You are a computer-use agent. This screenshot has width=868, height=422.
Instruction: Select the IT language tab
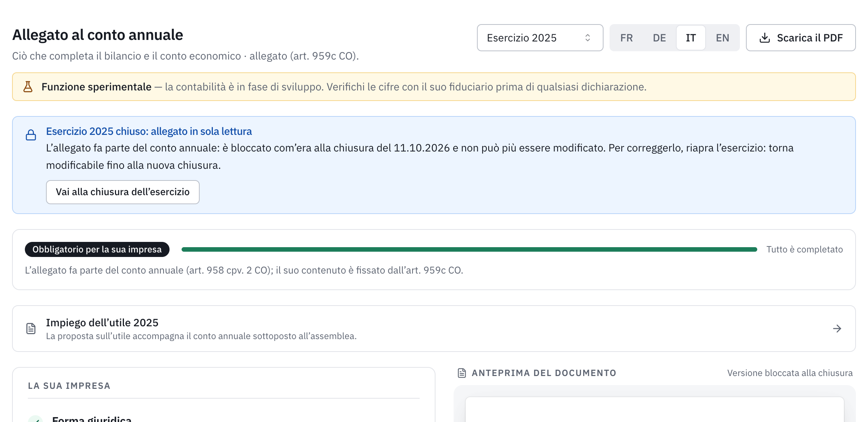[691, 38]
